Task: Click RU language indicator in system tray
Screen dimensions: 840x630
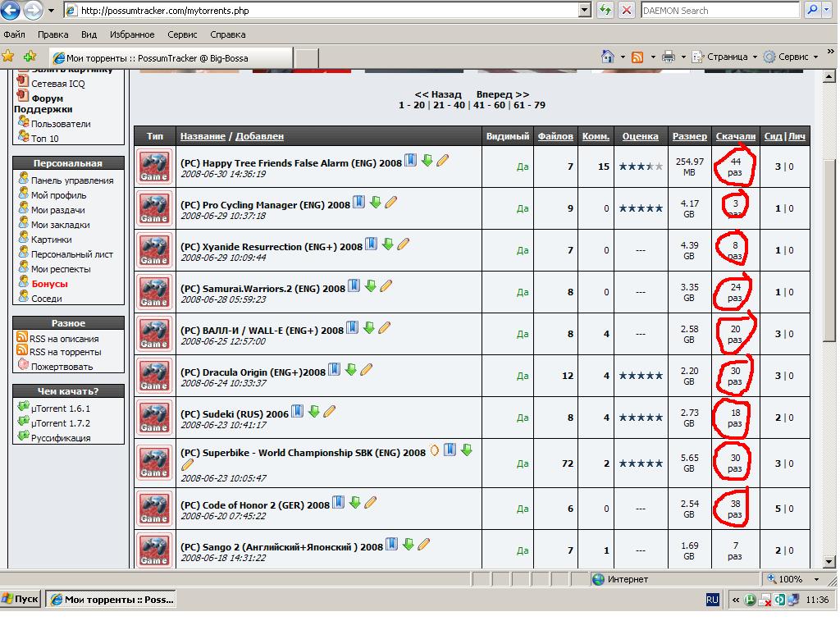Action: pos(712,600)
